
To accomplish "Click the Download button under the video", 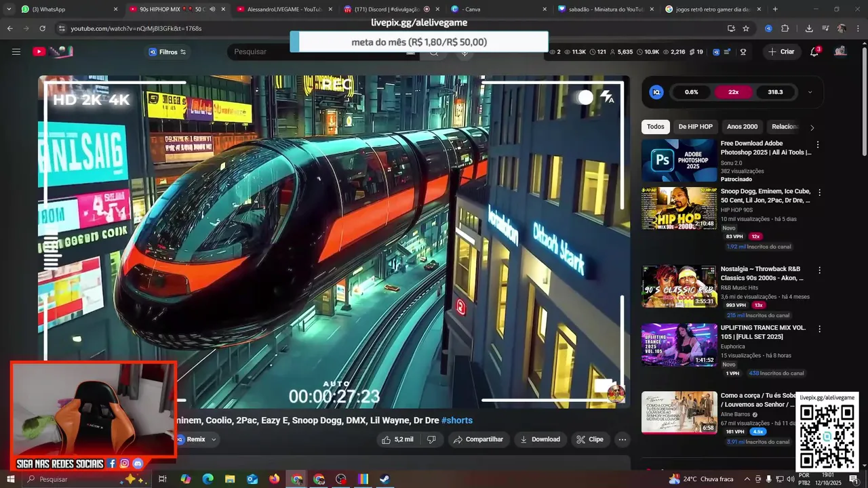I will click(540, 439).
